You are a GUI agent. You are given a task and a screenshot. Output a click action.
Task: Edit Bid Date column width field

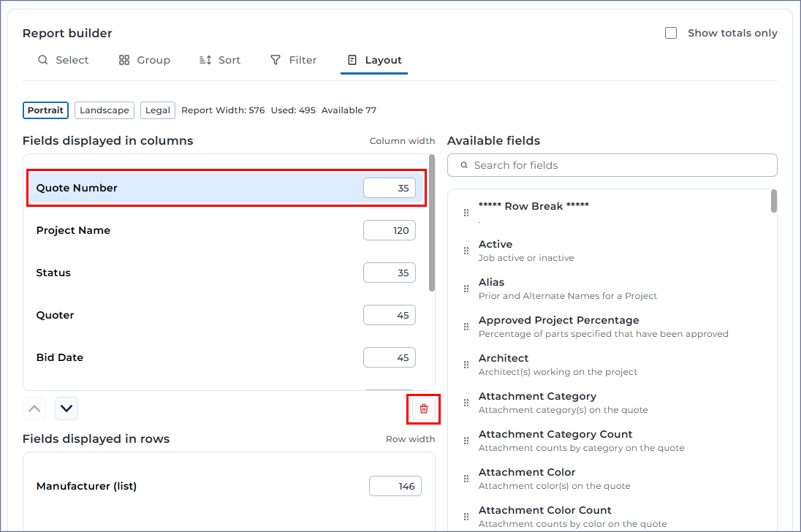pos(390,357)
